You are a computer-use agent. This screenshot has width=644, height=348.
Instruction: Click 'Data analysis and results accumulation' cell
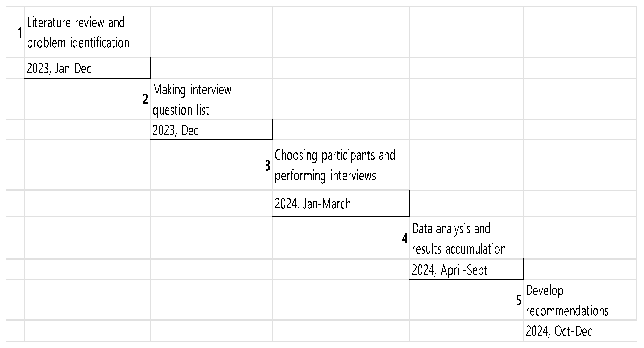pyautogui.click(x=467, y=238)
